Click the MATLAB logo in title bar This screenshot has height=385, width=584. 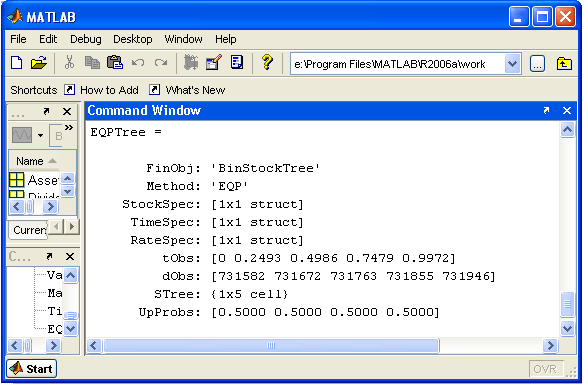pyautogui.click(x=15, y=16)
